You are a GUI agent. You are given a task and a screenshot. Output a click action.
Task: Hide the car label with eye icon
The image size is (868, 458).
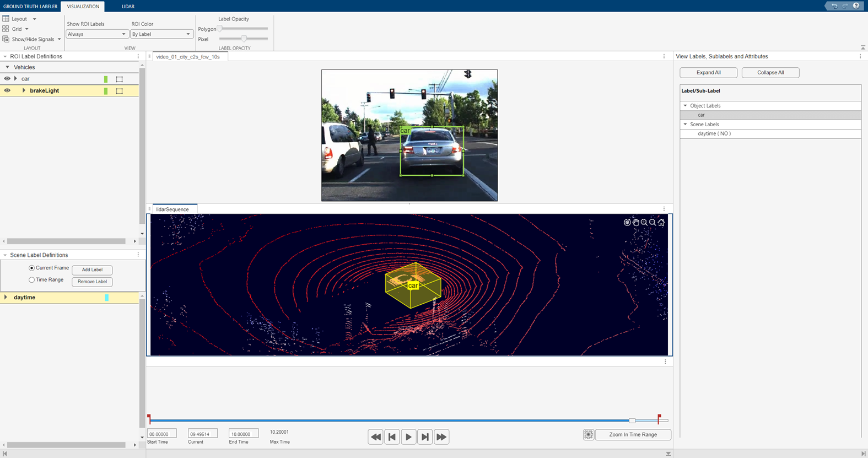(7, 79)
